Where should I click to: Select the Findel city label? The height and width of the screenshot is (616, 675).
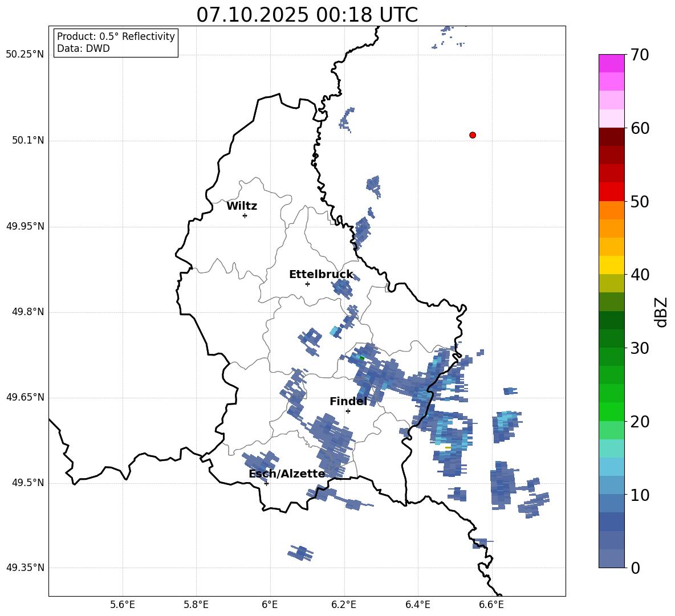point(348,401)
